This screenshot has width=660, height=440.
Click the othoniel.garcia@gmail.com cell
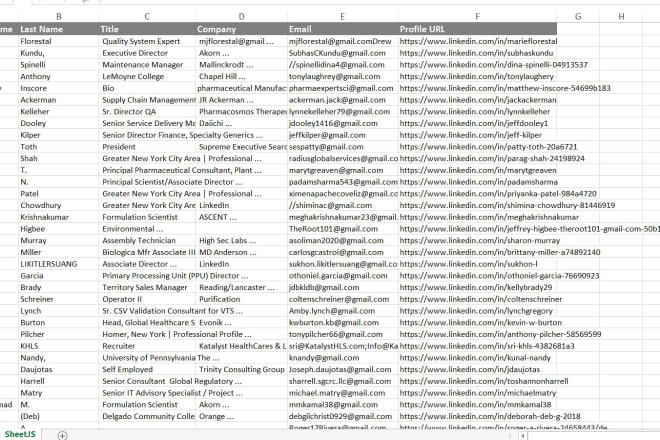click(x=343, y=276)
